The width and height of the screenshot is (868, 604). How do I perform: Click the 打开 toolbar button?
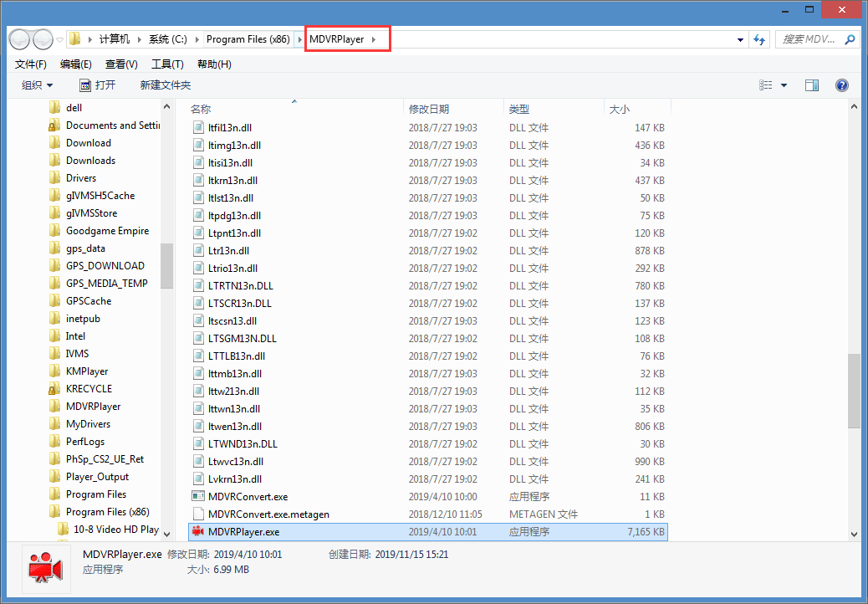click(x=98, y=85)
